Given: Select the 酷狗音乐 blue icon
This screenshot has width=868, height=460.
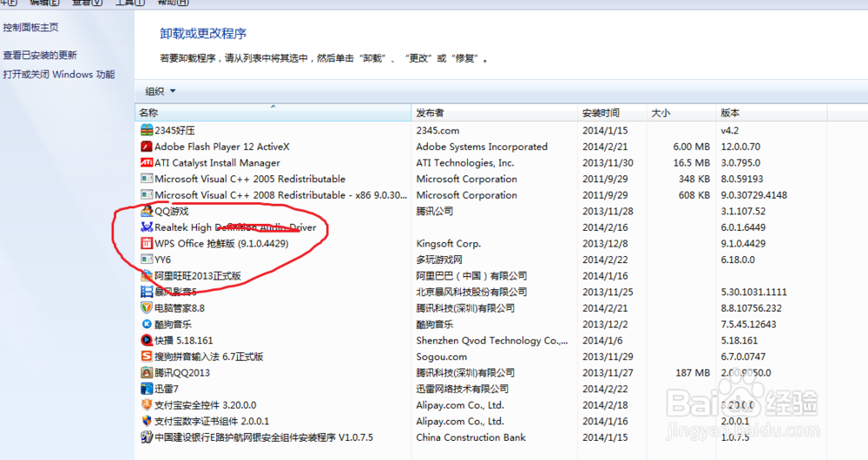Looking at the screenshot, I should [146, 324].
